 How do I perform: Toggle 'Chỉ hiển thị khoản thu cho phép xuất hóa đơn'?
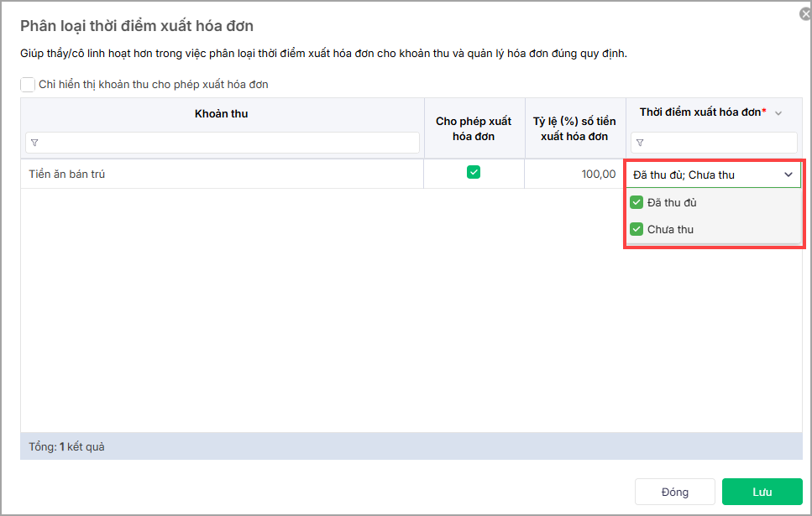pyautogui.click(x=28, y=85)
